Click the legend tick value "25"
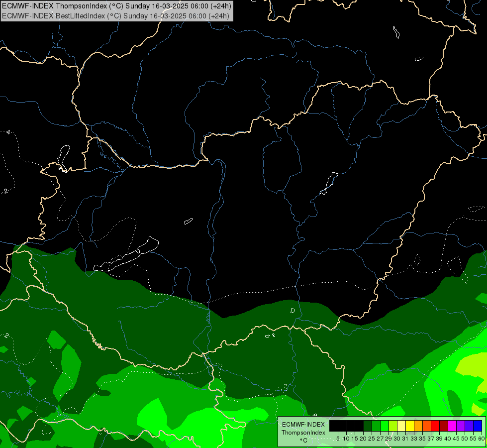 pos(372,439)
